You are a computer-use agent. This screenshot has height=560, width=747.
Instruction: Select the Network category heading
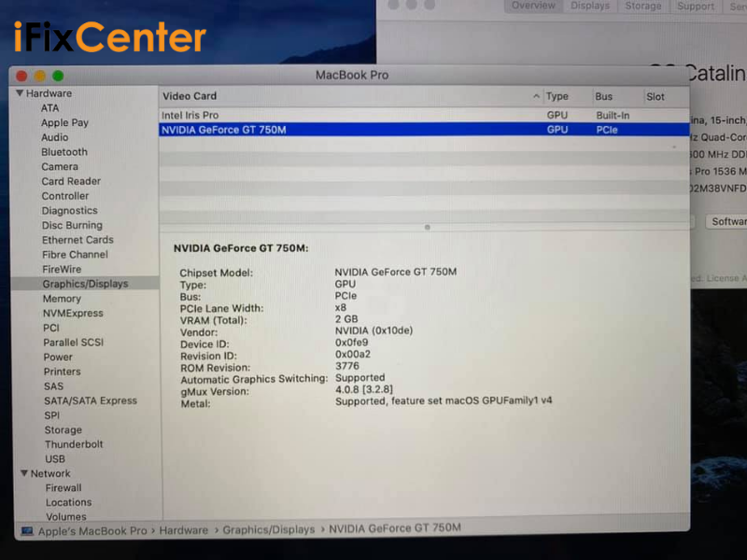tap(50, 473)
